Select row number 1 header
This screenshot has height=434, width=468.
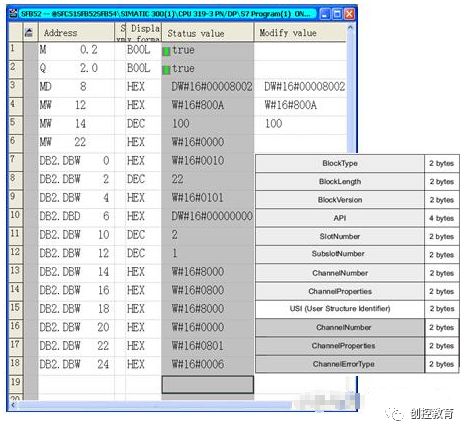tap(15, 51)
